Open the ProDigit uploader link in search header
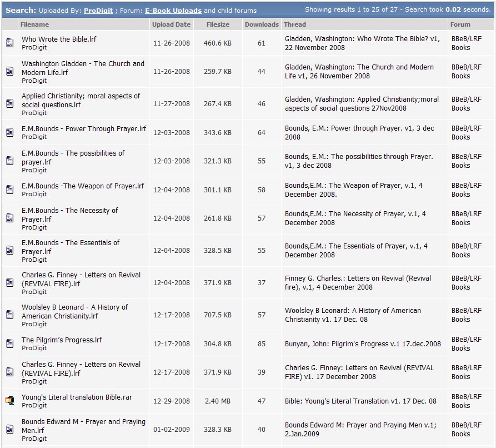The height and width of the screenshot is (448, 496). [x=98, y=11]
